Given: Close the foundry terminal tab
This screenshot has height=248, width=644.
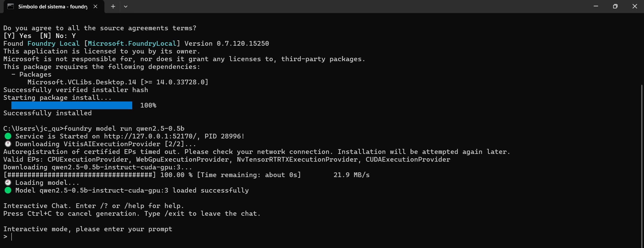Looking at the screenshot, I should pyautogui.click(x=95, y=6).
